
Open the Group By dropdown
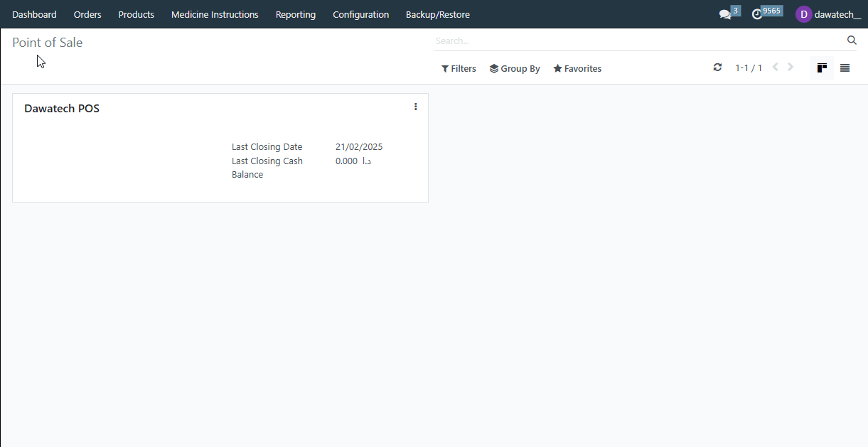tap(515, 69)
